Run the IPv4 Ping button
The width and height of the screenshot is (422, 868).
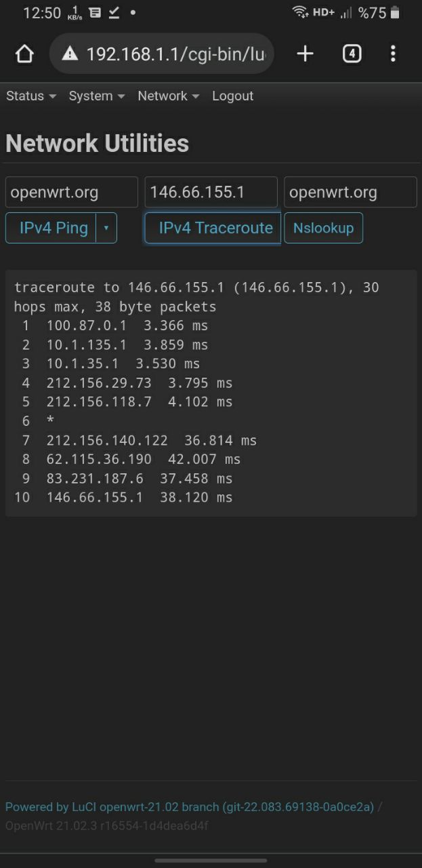click(53, 228)
